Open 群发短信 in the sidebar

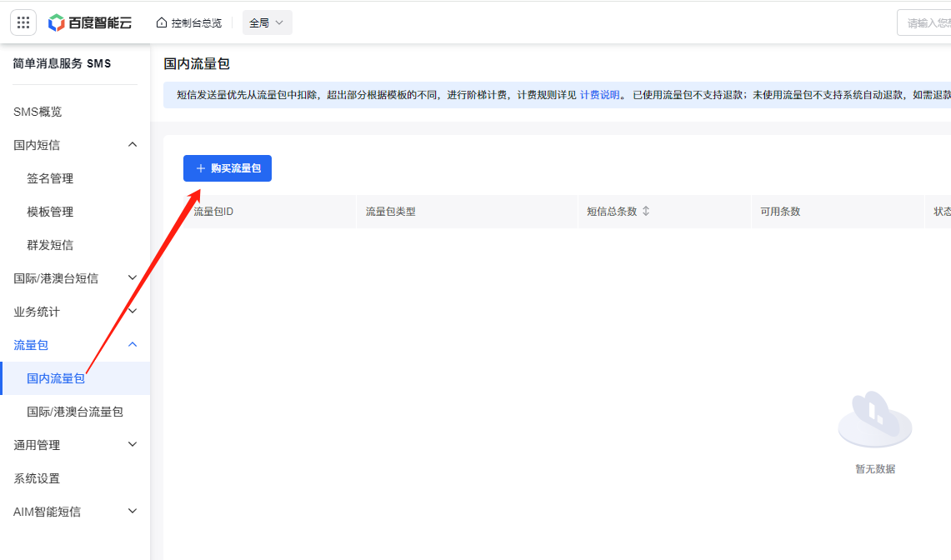(50, 245)
